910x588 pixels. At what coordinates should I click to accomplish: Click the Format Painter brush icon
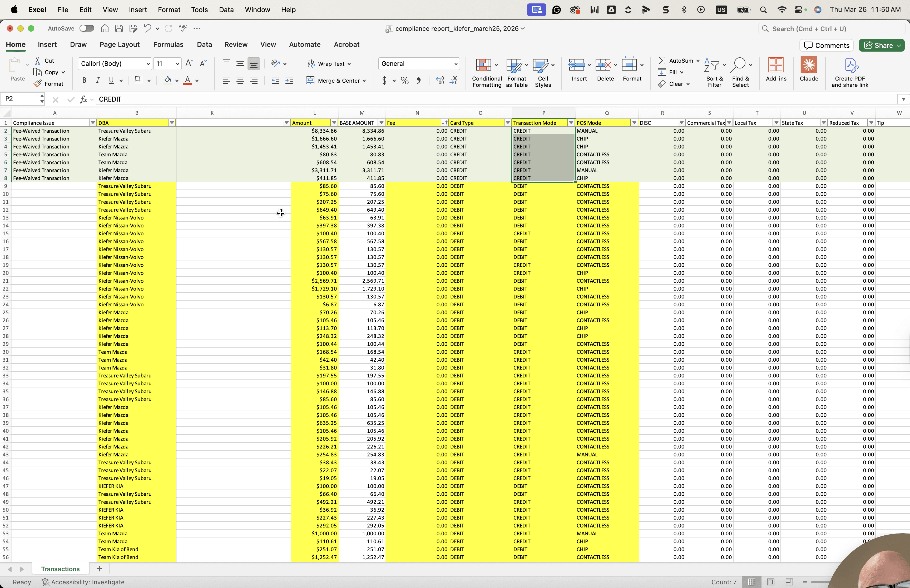pos(37,84)
